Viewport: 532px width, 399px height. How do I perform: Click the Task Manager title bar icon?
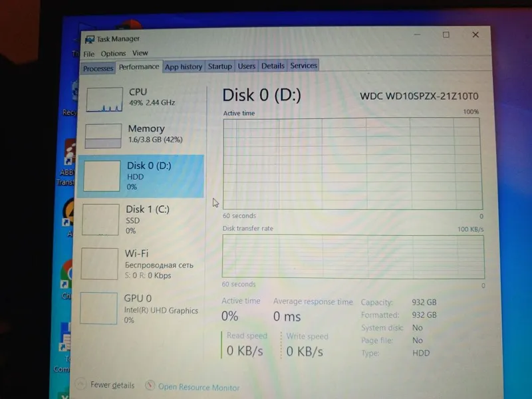(x=89, y=39)
